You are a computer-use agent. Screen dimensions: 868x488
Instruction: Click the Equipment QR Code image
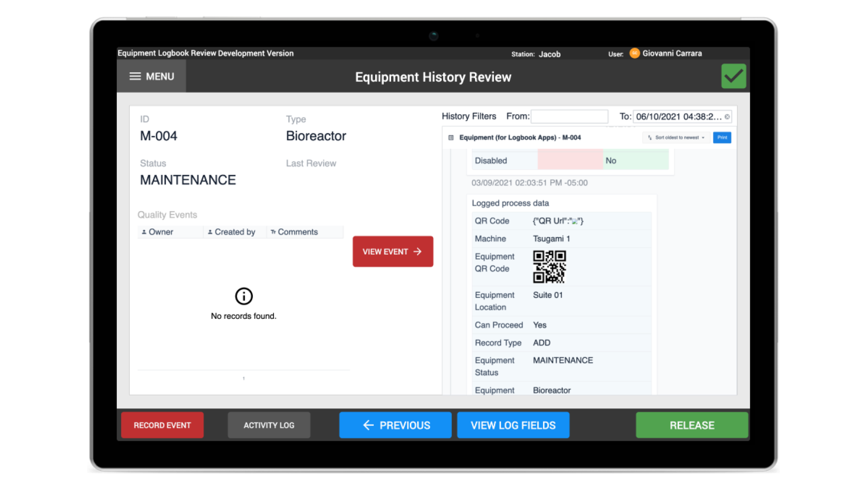[550, 267]
